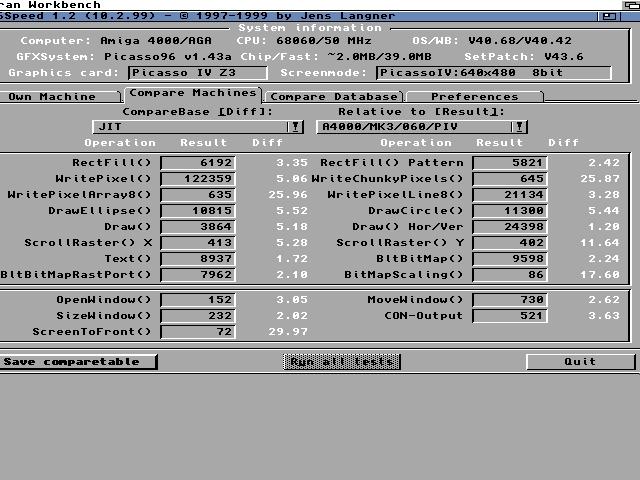Viewport: 640px width, 480px height.
Task: Go to the Preferences tab
Action: 475,97
